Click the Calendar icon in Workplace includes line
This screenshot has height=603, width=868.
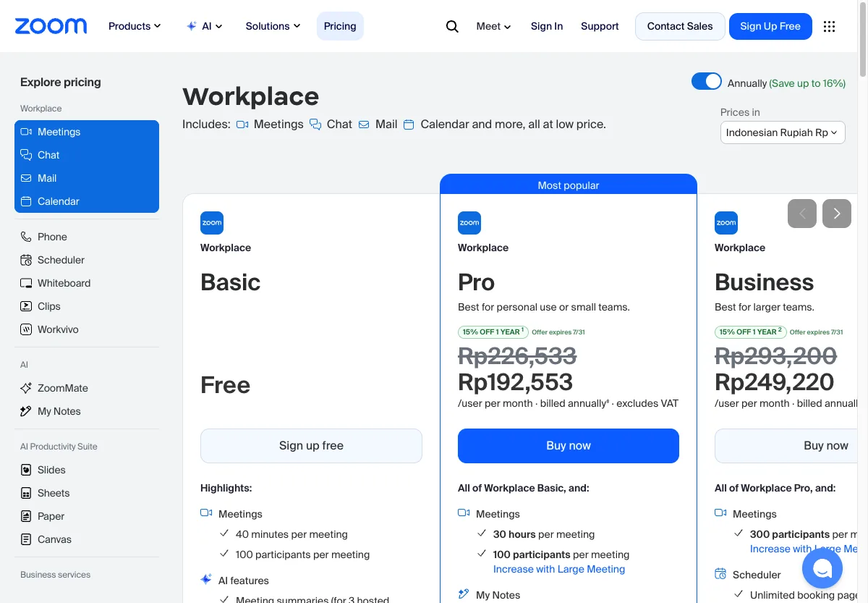pos(409,125)
